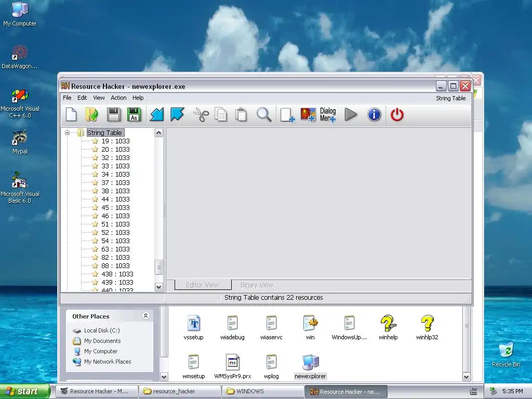Click the Copy pages icon

(221, 114)
